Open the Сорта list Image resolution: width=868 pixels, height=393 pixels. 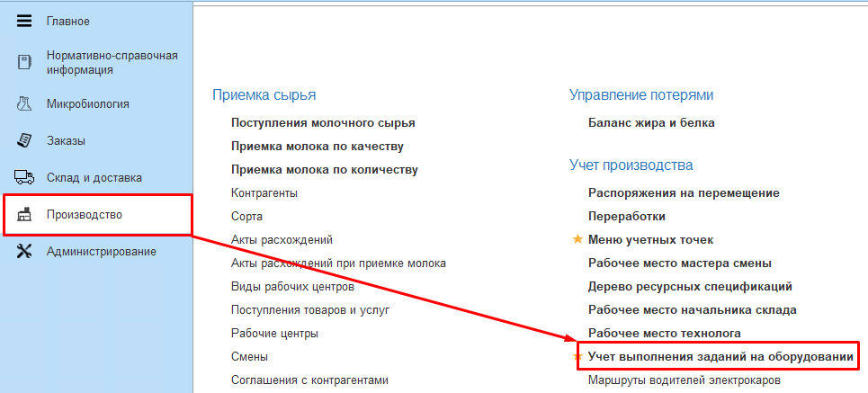tap(246, 217)
